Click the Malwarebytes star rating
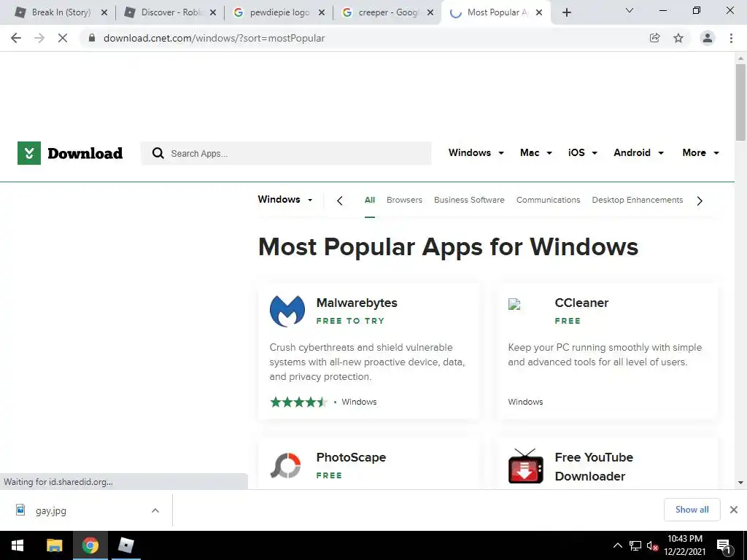 298,402
